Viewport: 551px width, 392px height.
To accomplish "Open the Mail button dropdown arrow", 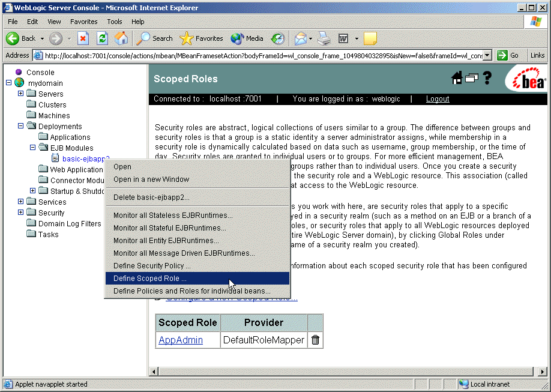I will click(311, 38).
